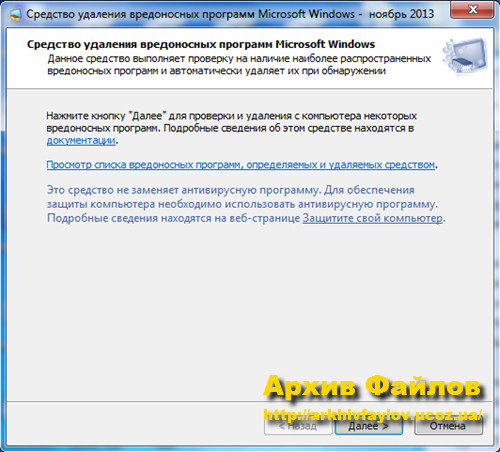Open the Просмотр списка вредоносных программ link
Viewport: 500px width, 452px height.
[241, 165]
